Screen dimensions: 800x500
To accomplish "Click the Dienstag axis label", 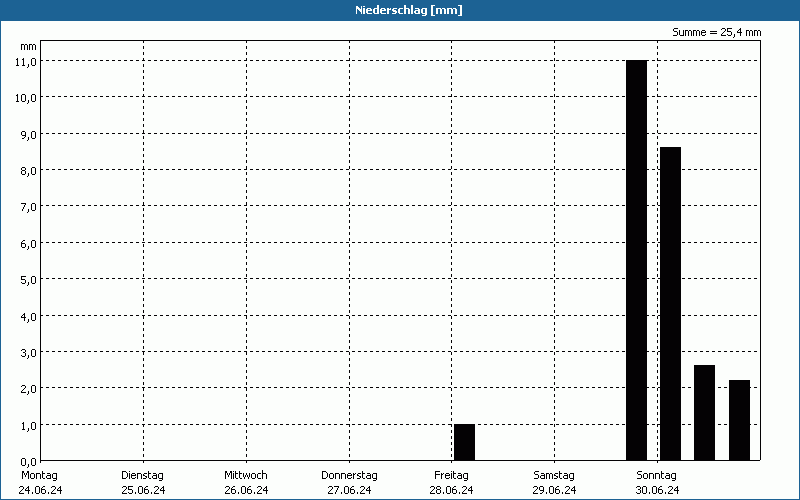I will click(142, 476).
